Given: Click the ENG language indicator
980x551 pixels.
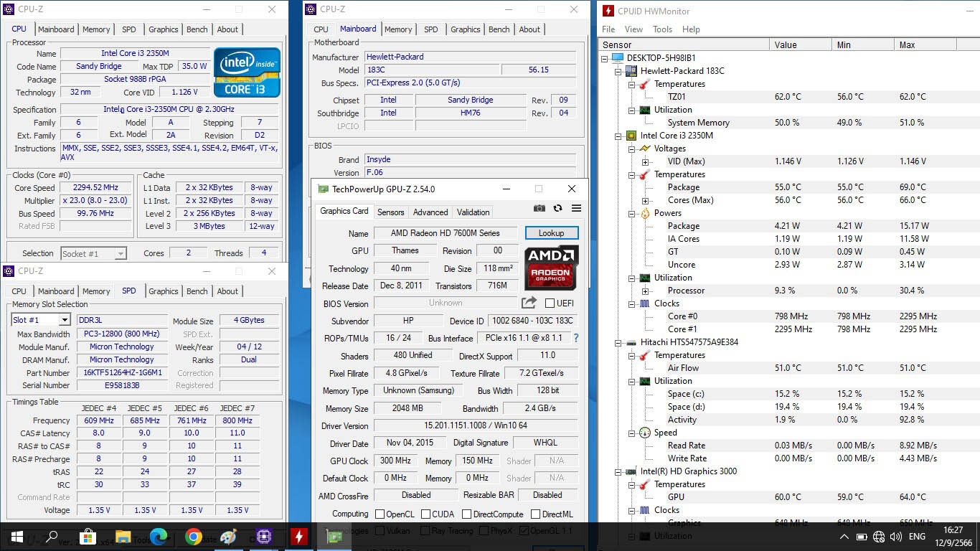Looking at the screenshot, I should click(x=917, y=537).
